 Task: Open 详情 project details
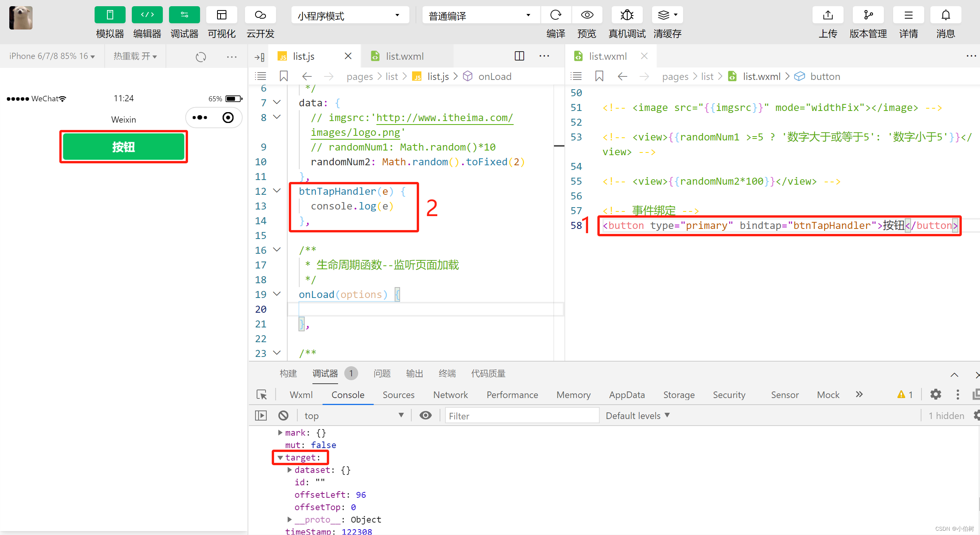(x=908, y=15)
